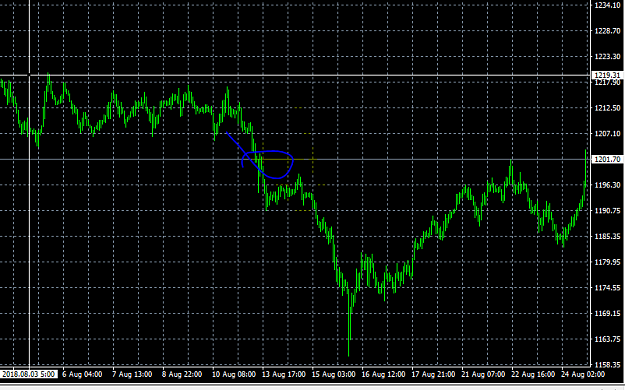
Task: Click the 1185.35 price scale label
Action: [x=608, y=236]
